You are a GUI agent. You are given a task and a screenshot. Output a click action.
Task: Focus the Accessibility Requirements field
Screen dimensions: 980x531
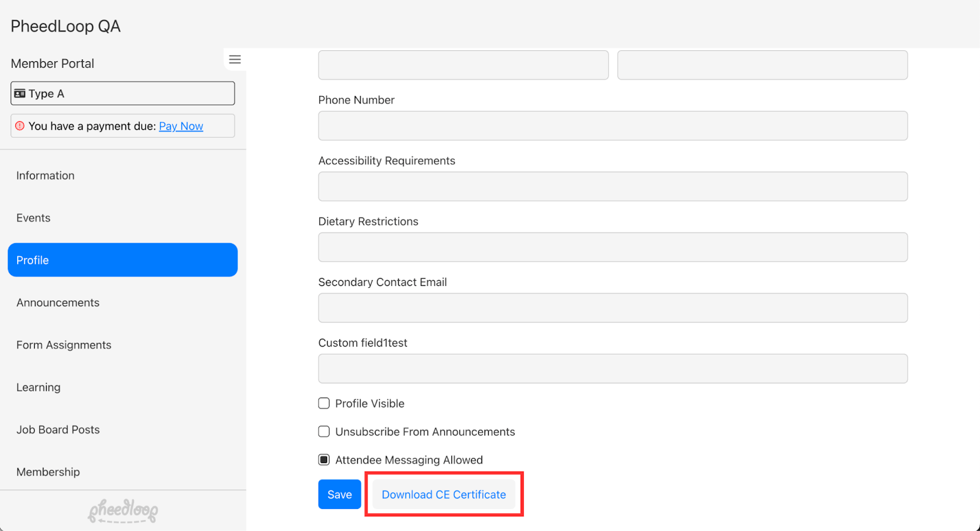point(613,186)
